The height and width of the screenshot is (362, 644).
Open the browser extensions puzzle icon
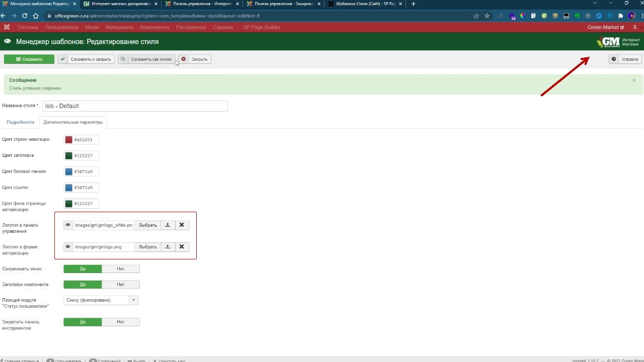620,16
